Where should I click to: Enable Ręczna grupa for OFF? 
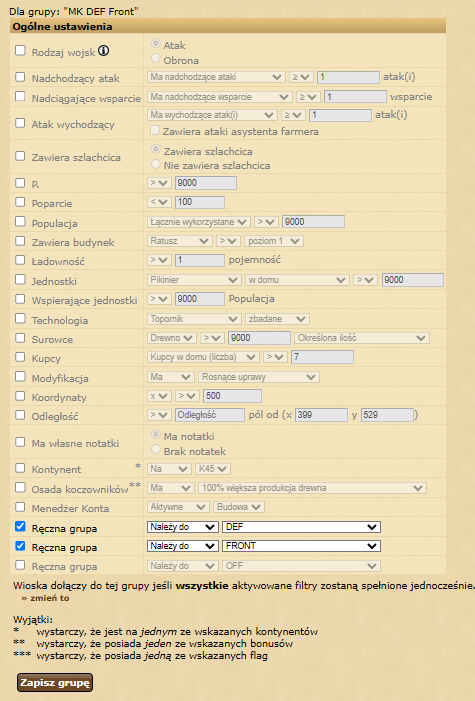point(20,565)
